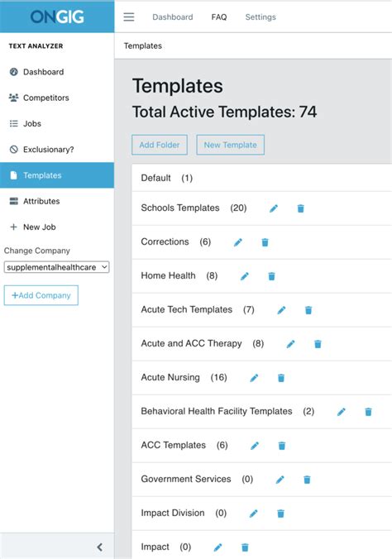Viewport: 392px width, 559px height.
Task: Edit the Schools Templates folder
Action: coord(274,208)
